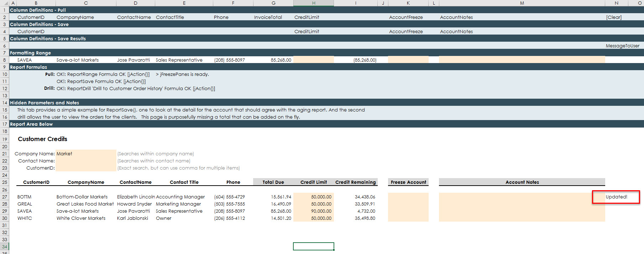Select the Company Name search field containing Market

(x=86, y=154)
